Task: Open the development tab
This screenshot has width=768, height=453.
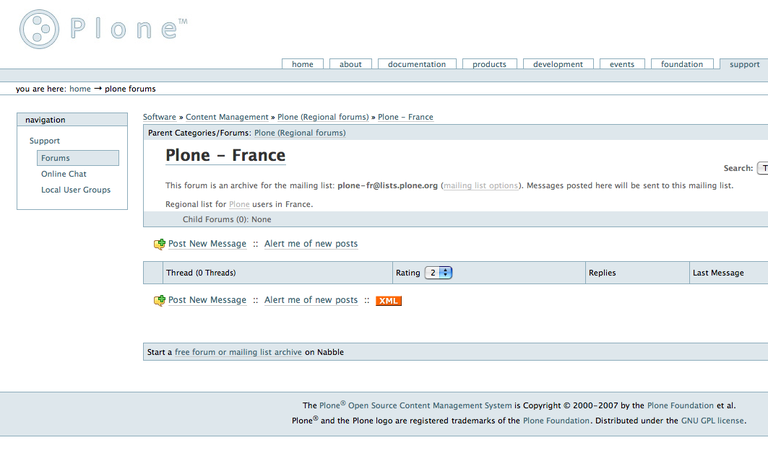Action: [x=558, y=64]
